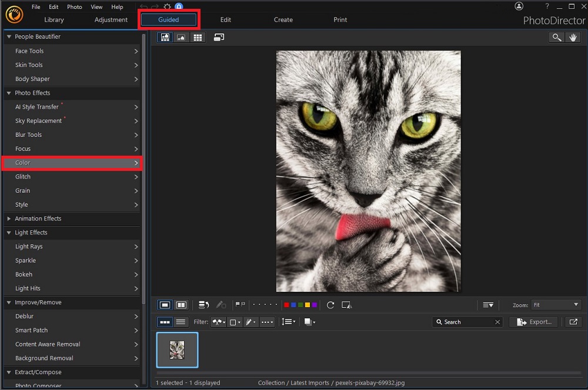
Task: Select the pan hand tool
Action: pos(573,37)
